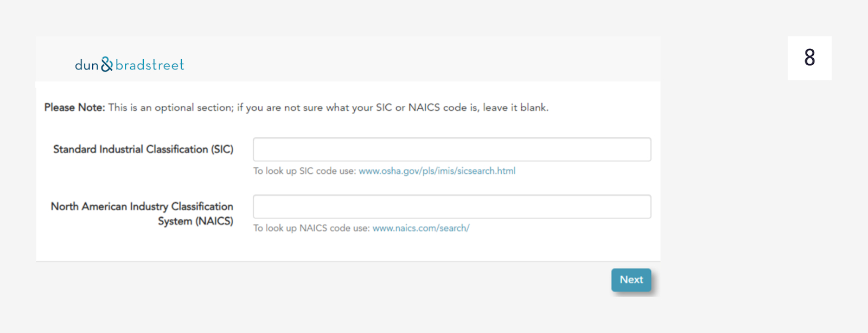The width and height of the screenshot is (868, 333).
Task: Click the "System (NAICS)" label line
Action: (195, 221)
